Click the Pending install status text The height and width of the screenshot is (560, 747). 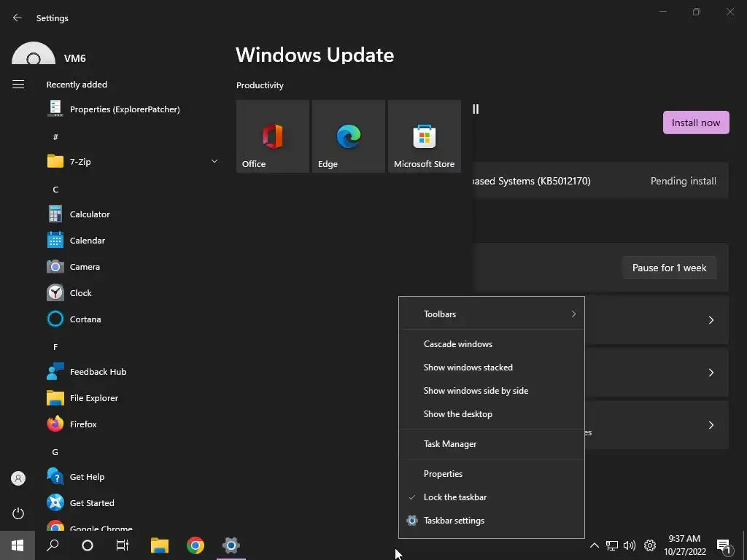[683, 181]
